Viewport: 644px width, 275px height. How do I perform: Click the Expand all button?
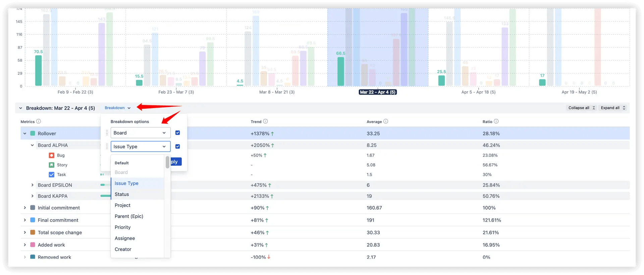613,108
